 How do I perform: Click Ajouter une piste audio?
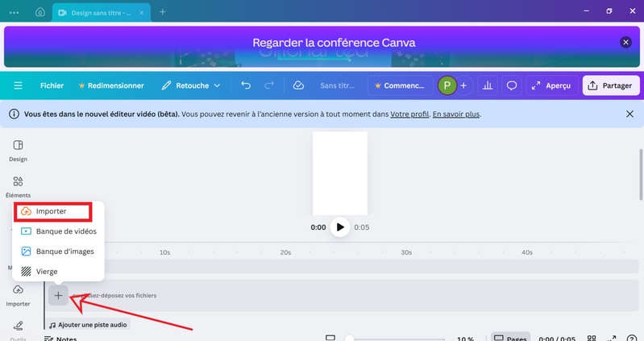click(x=88, y=325)
